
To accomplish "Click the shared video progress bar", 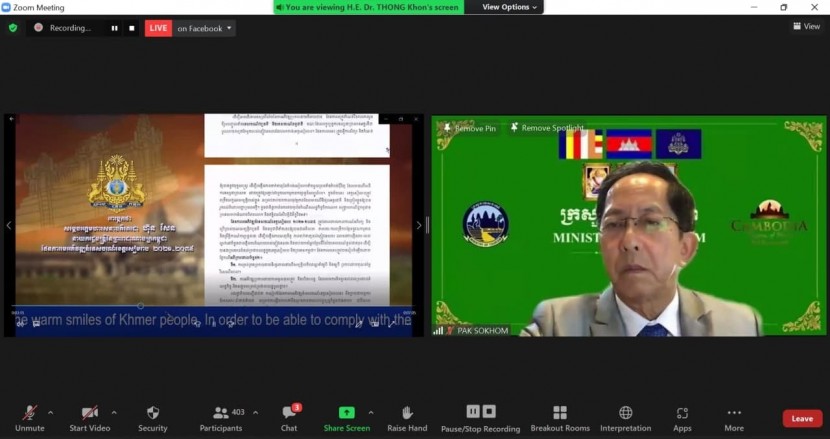I will click(x=212, y=306).
